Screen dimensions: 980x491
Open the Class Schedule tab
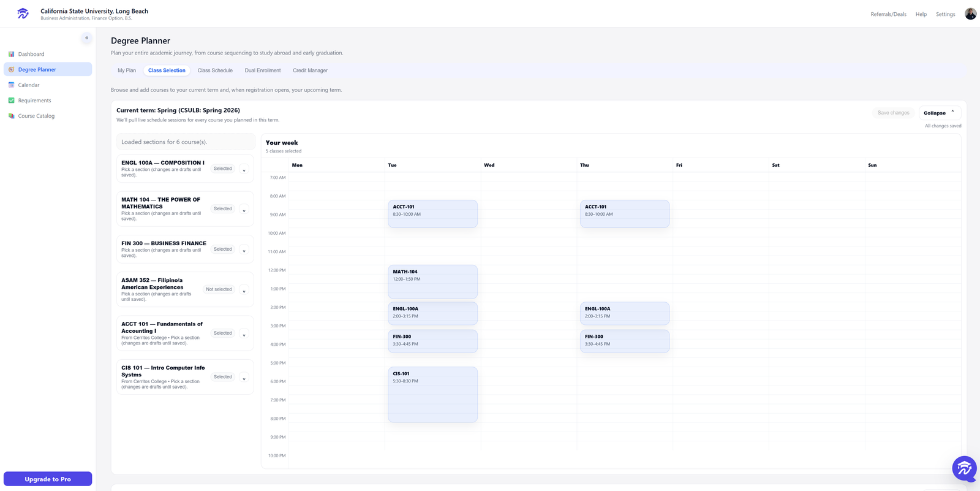[215, 70]
